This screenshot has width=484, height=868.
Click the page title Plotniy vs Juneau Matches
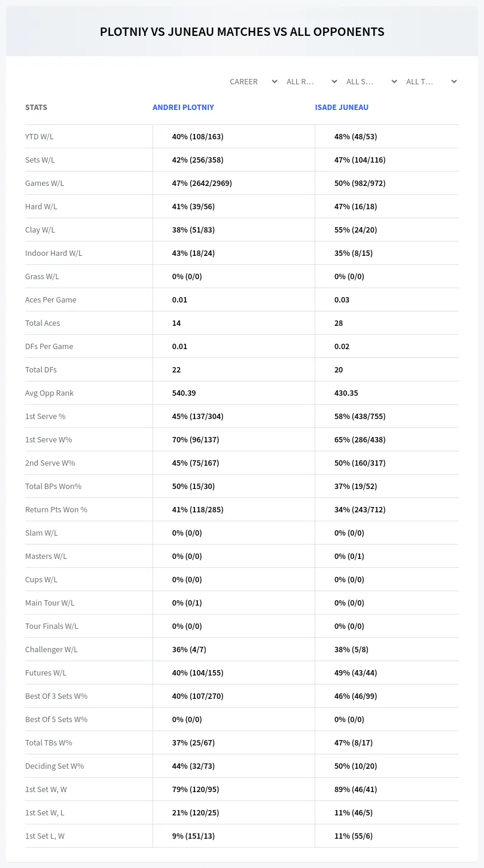click(x=242, y=32)
